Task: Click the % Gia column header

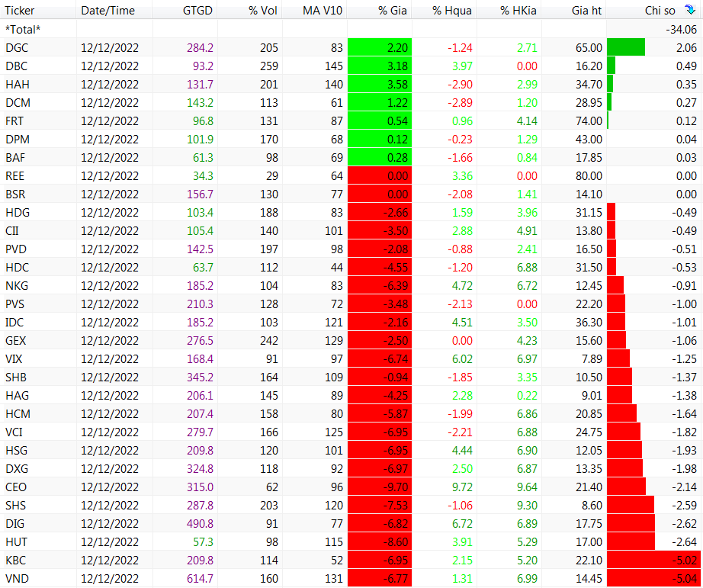Action: pos(393,11)
